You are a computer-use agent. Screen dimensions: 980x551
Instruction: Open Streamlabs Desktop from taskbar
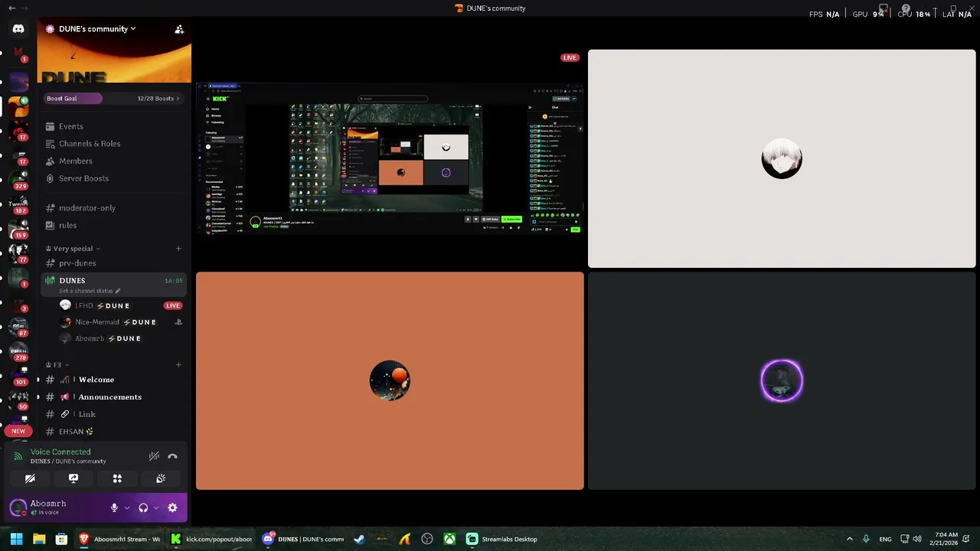[502, 539]
